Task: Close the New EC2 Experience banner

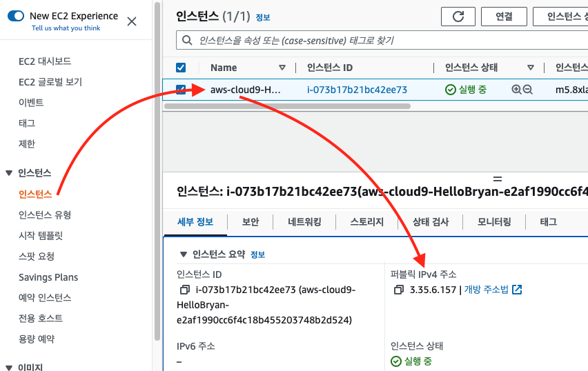Action: click(x=132, y=21)
